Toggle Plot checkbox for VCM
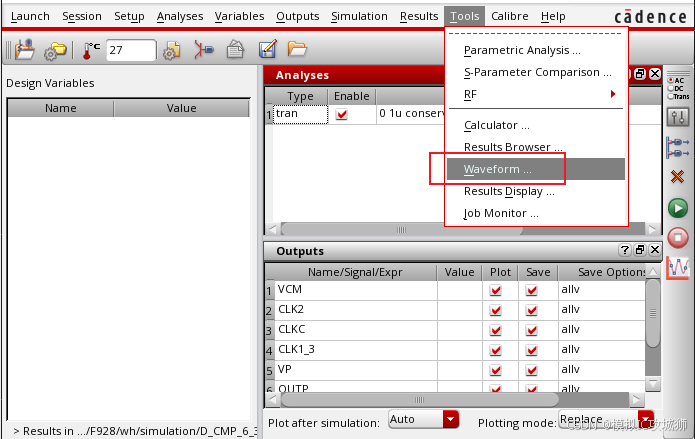 496,290
